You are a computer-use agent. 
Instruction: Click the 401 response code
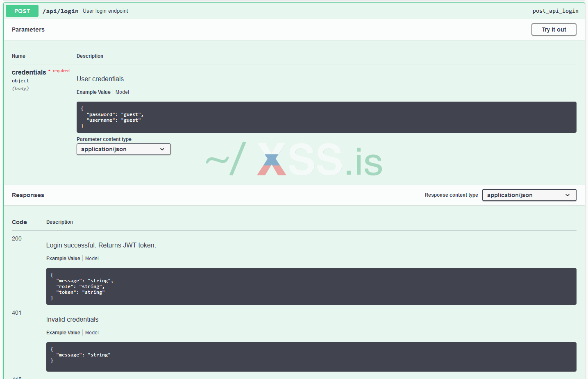click(17, 313)
